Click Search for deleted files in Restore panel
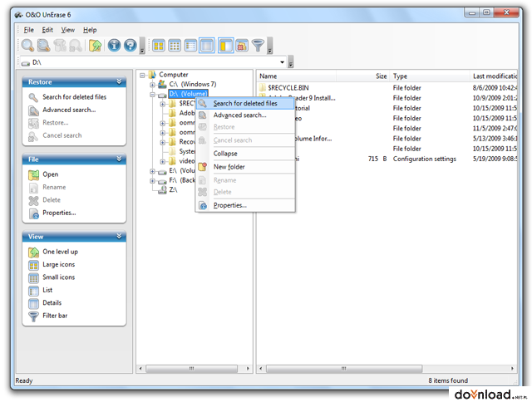The image size is (532, 402). click(x=74, y=97)
